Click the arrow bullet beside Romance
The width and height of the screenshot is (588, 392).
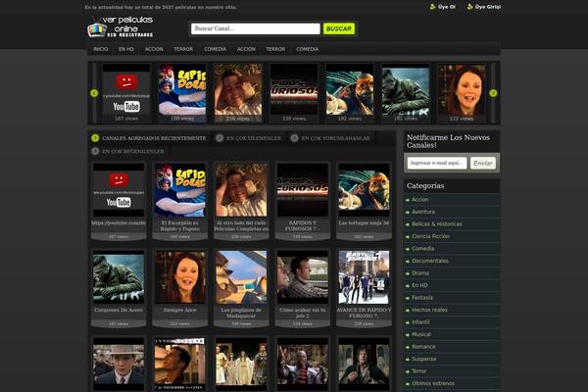point(408,347)
